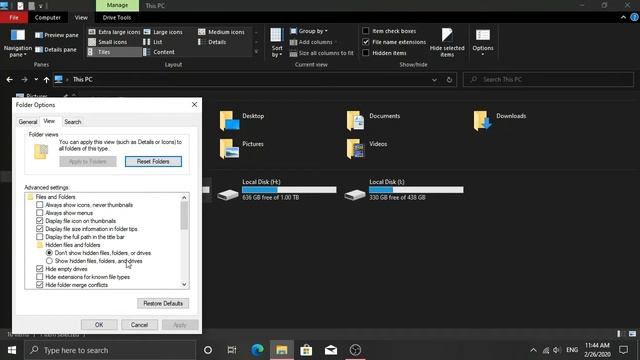The image size is (640, 360).
Task: Open the Navigation pane menu
Action: [x=18, y=43]
